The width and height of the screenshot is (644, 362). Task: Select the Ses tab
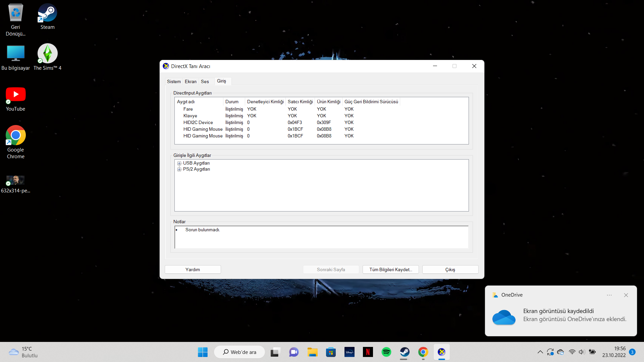coord(205,81)
